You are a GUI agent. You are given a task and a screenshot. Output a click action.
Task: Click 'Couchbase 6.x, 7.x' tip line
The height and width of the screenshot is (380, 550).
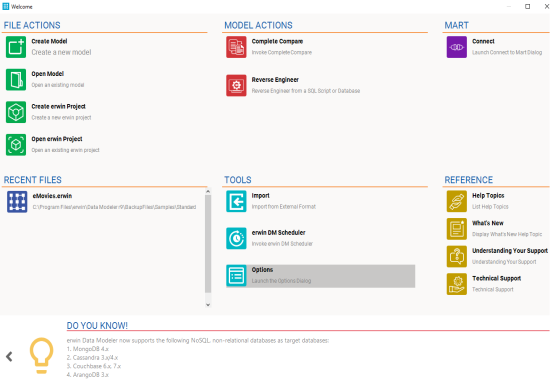coord(94,366)
